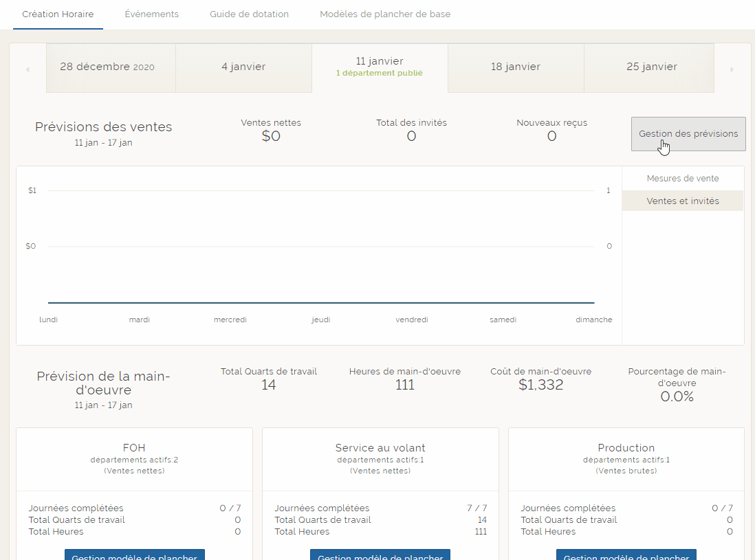The height and width of the screenshot is (560, 755).
Task: Switch to the Événements tab
Action: 151,14
